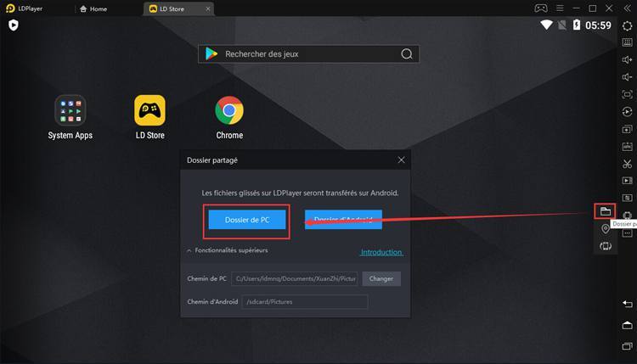Click the Changer button
This screenshot has height=364, width=637.
coord(381,279)
